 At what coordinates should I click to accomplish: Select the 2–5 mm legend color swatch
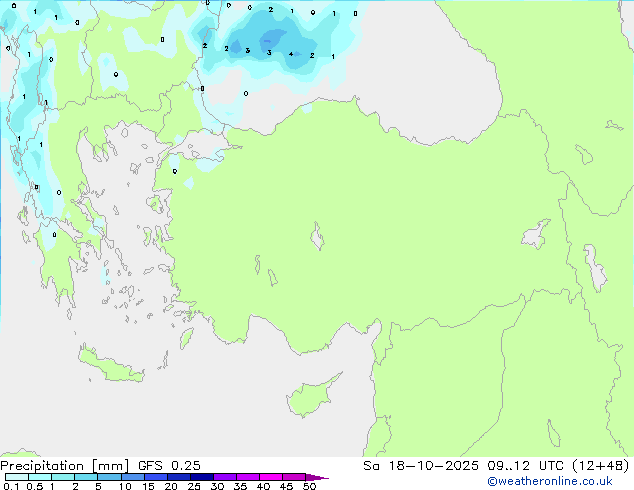(86, 477)
